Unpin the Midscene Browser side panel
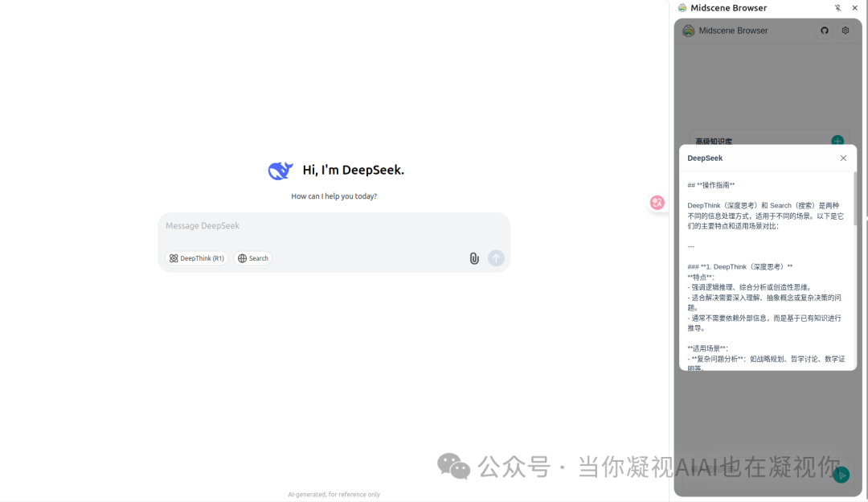Image resolution: width=868 pixels, height=502 pixels. (x=837, y=8)
